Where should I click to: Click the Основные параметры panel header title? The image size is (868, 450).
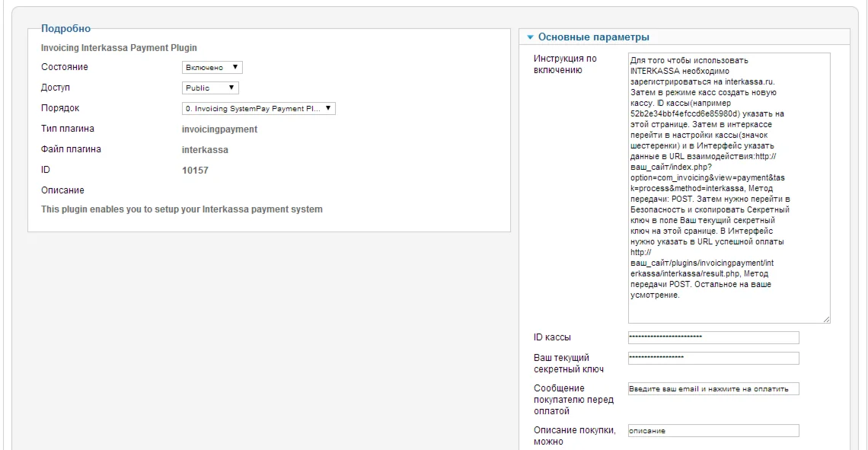click(593, 37)
